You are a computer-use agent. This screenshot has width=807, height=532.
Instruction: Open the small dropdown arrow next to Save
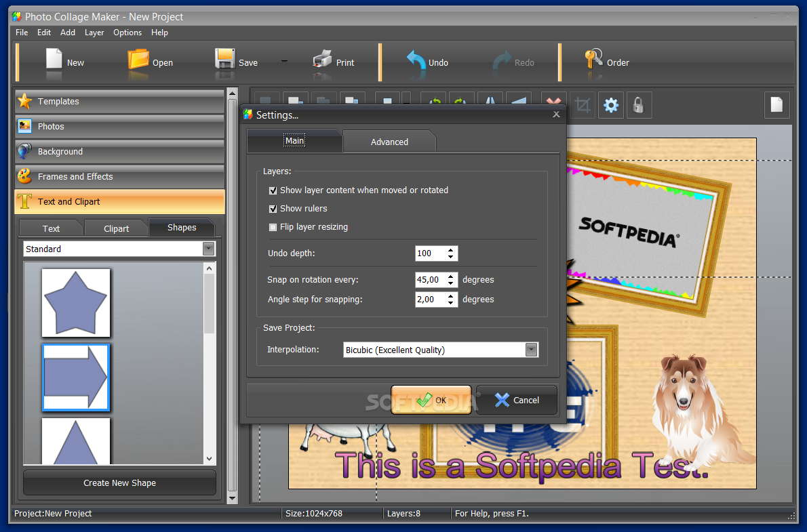point(284,61)
